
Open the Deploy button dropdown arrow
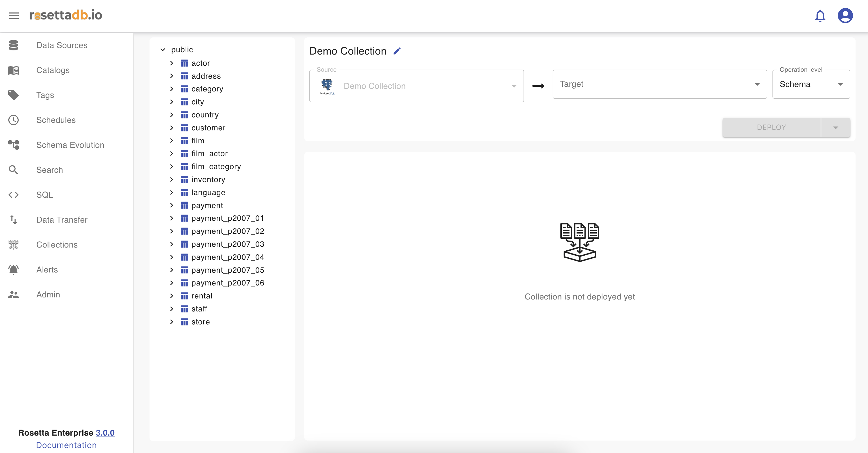(x=835, y=128)
